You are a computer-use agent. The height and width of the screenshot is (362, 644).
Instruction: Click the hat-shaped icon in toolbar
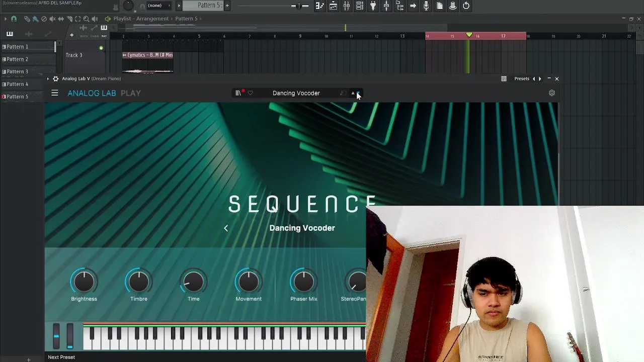coord(453,6)
